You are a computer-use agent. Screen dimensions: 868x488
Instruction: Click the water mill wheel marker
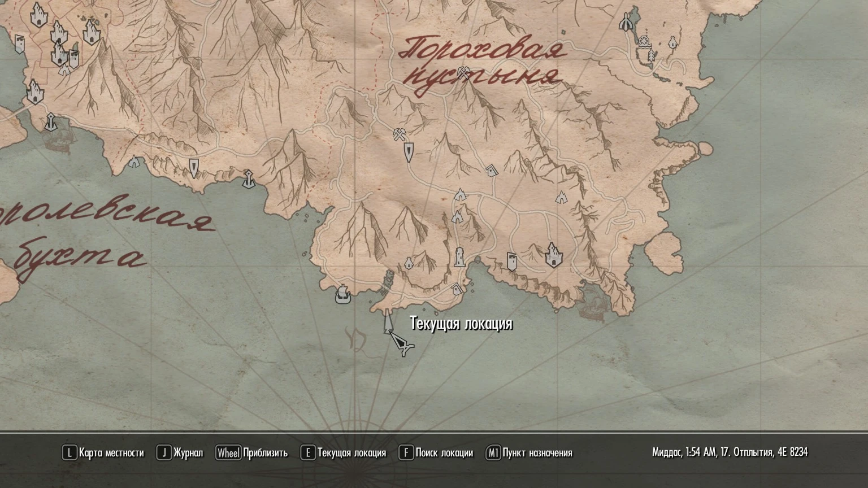click(644, 42)
